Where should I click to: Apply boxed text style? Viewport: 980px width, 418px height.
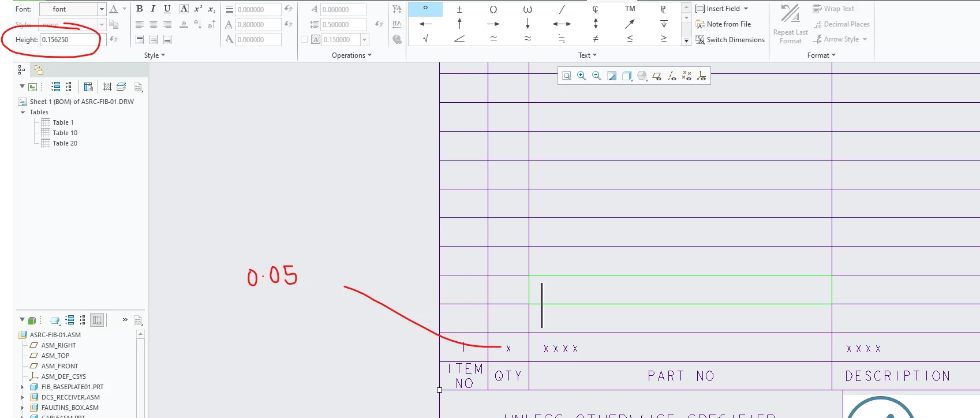tap(184, 9)
